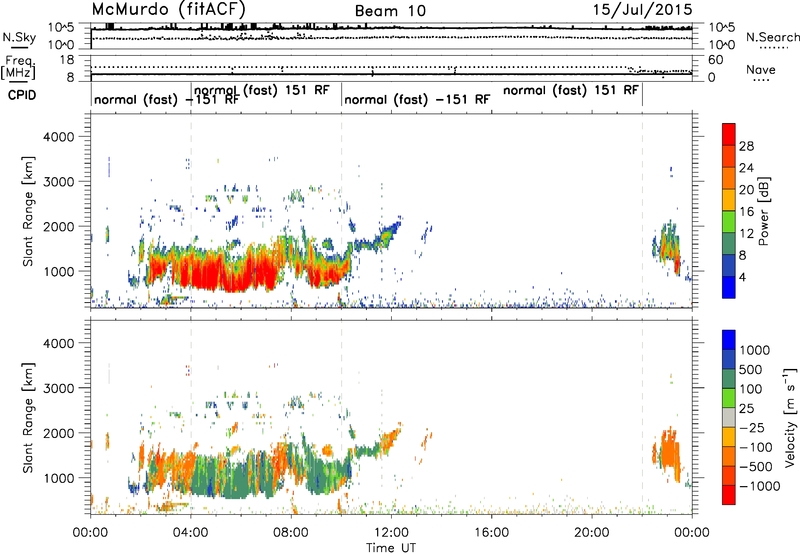The image size is (800, 554).
Task: Select the Beam 10 header label
Action: (x=390, y=11)
